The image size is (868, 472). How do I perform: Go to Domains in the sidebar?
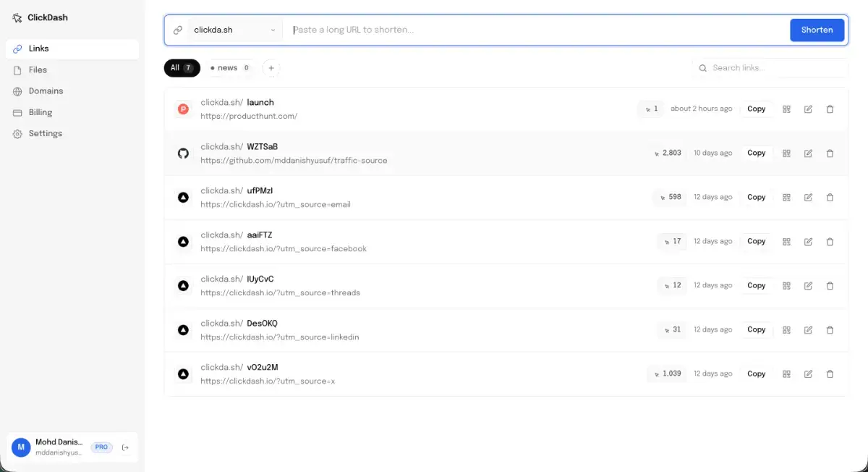click(46, 91)
